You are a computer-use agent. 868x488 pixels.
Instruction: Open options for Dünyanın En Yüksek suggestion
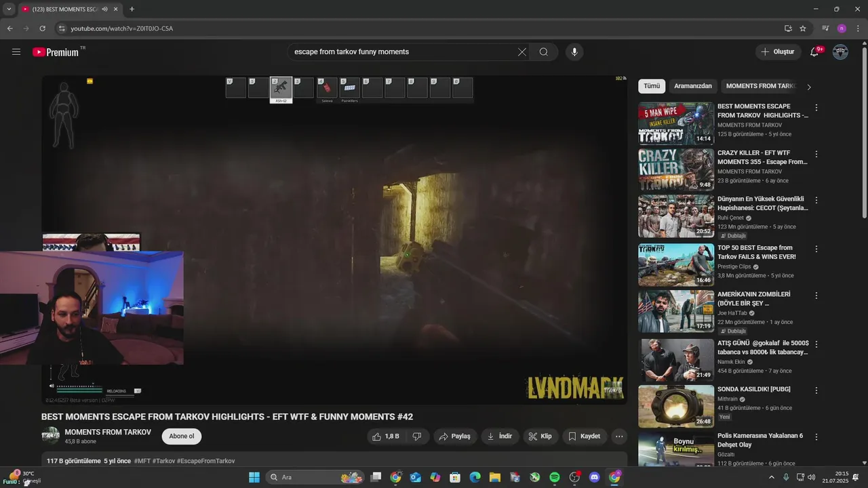816,201
